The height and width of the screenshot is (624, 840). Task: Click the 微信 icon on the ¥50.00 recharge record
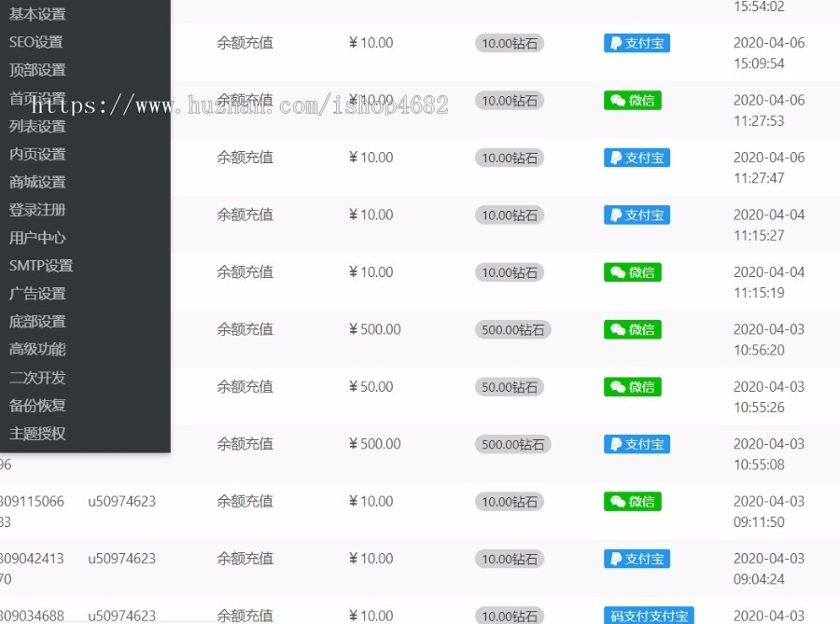[633, 386]
